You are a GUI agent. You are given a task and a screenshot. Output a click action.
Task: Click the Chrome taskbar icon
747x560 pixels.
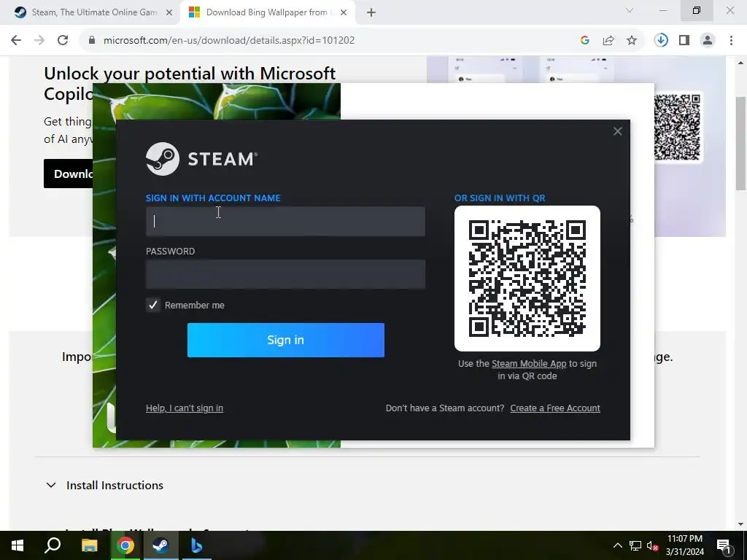125,545
